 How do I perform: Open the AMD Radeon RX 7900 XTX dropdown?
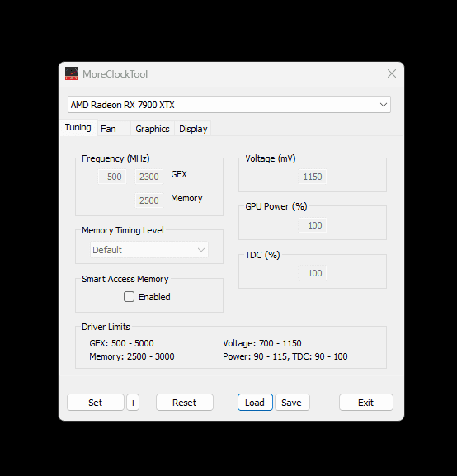tap(229, 105)
